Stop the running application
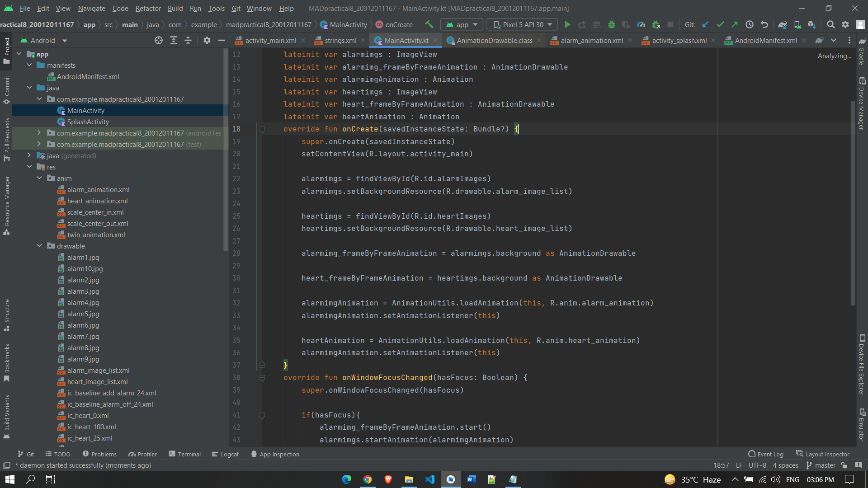868x488 pixels. pyautogui.click(x=671, y=24)
